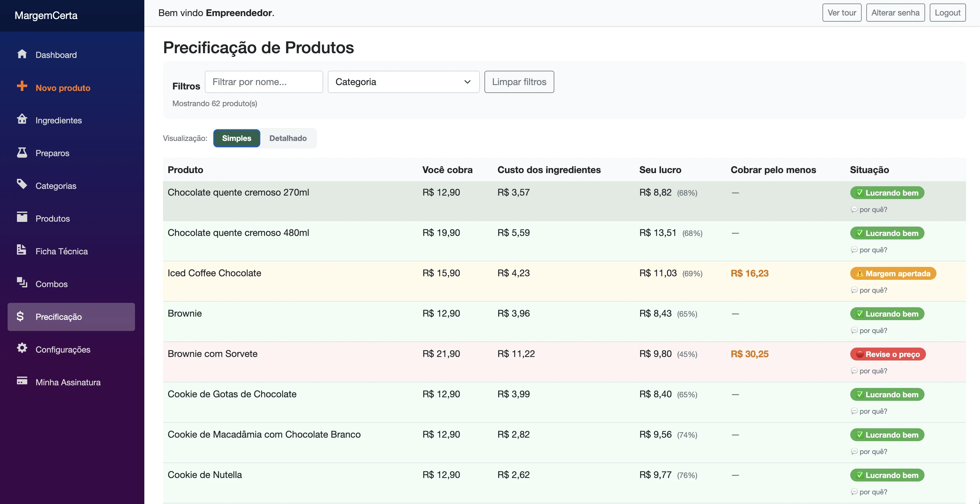The width and height of the screenshot is (980, 504).
Task: Click product name Cookie de Macadâmia com Chocolate Branco
Action: point(264,434)
